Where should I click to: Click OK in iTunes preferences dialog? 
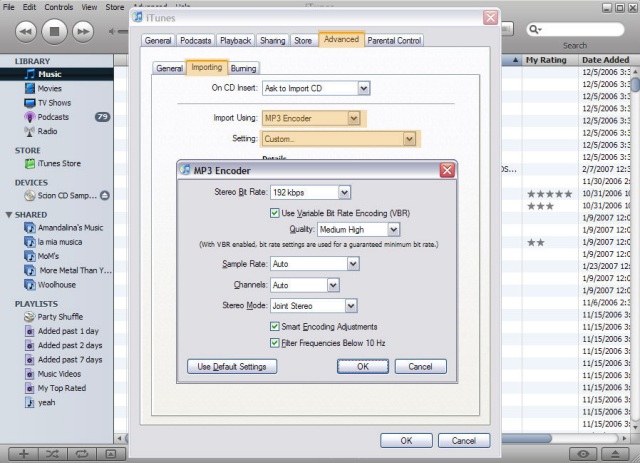pyautogui.click(x=406, y=441)
